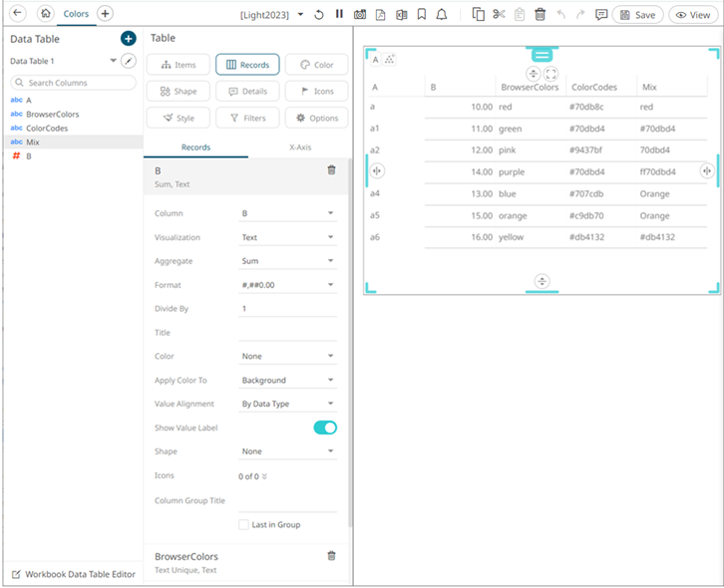The width and height of the screenshot is (724, 588).
Task: Click the camera snapshot icon
Action: point(360,15)
